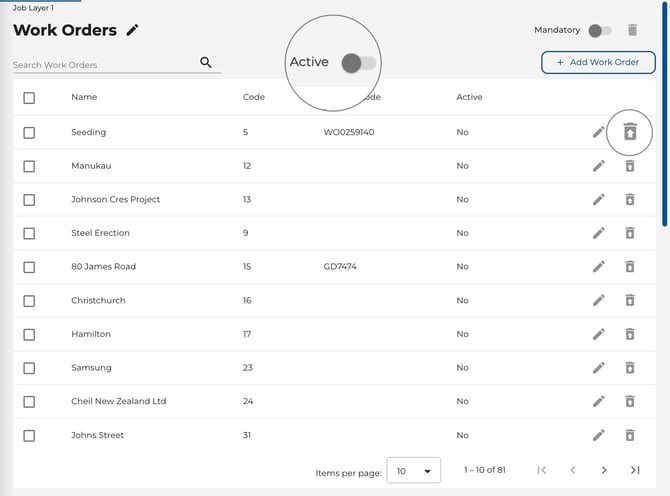
Task: Go to the next page of results
Action: pos(604,470)
